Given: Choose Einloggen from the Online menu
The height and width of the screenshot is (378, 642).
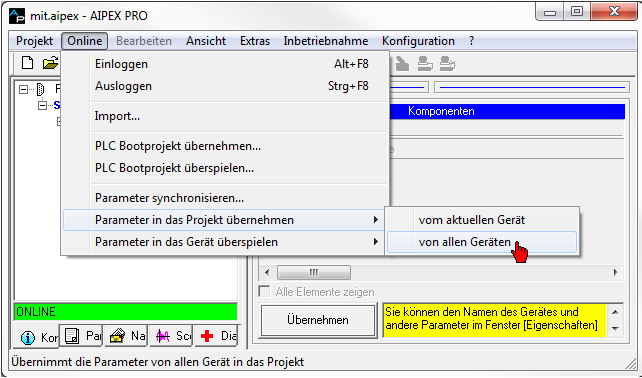Looking at the screenshot, I should pos(225,64).
